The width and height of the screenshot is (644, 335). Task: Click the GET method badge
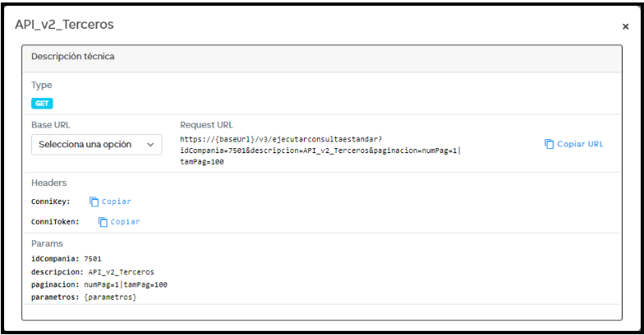pos(42,104)
